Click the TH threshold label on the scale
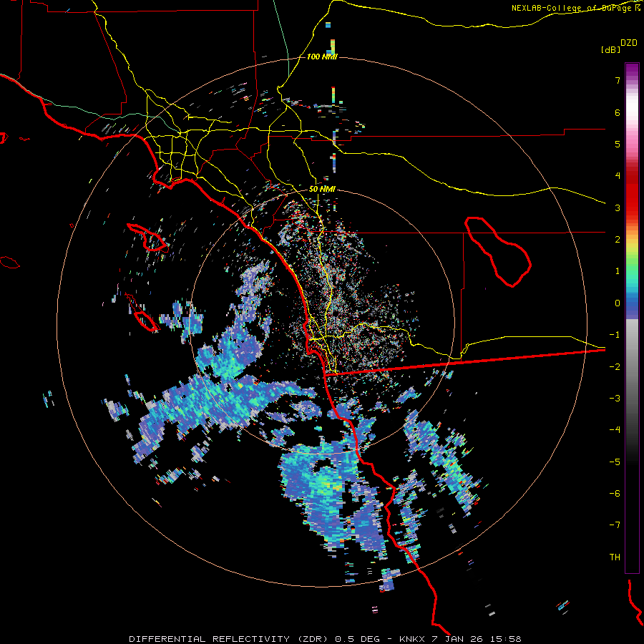Screen dimensions: 644x644 615,557
